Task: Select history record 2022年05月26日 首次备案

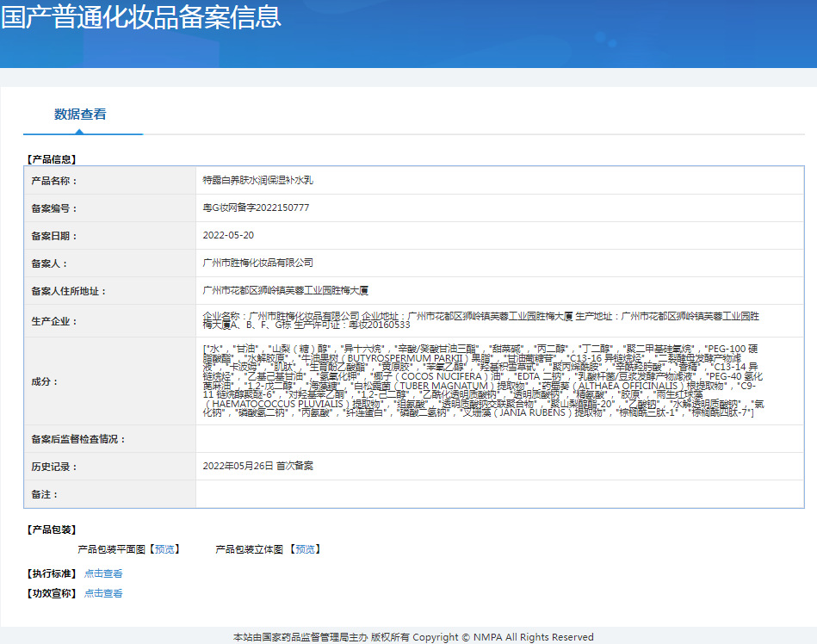Action: [x=258, y=466]
